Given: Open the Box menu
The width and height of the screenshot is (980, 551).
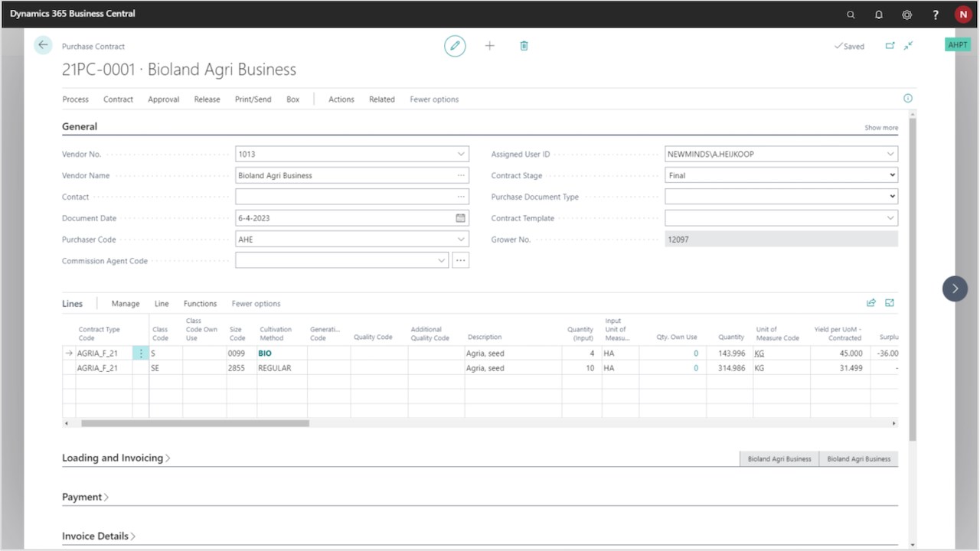Looking at the screenshot, I should pos(292,99).
